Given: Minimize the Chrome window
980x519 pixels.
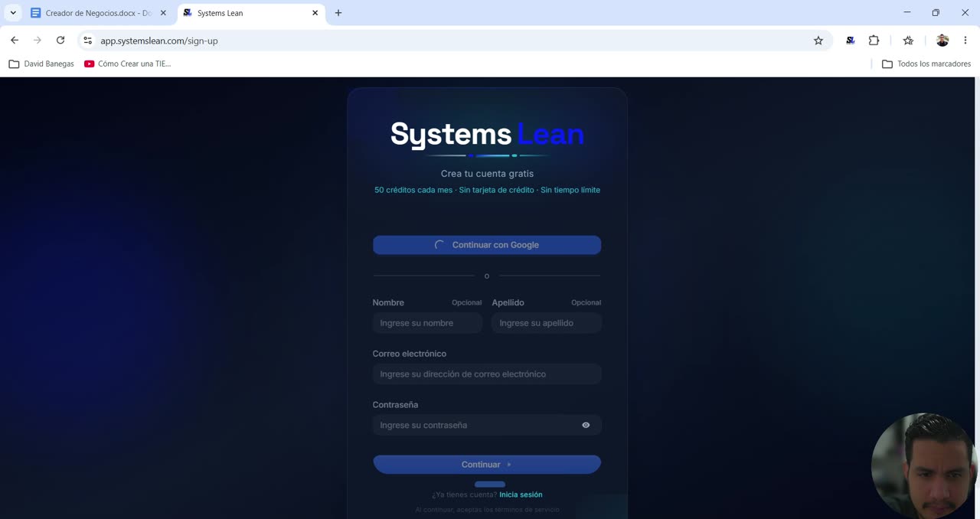Looking at the screenshot, I should [907, 12].
